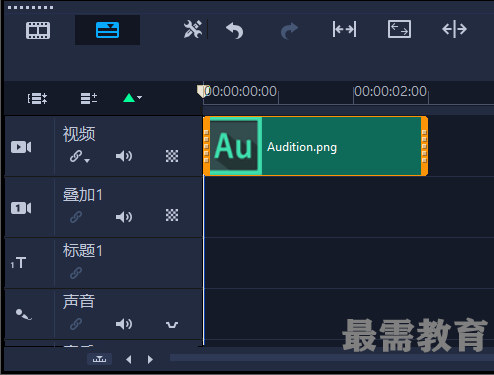Toggle ripple editing link on 标题1 track

tap(76, 273)
